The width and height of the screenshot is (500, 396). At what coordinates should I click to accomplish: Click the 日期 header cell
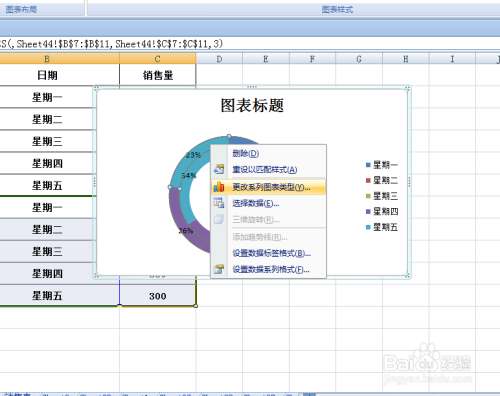point(59,75)
